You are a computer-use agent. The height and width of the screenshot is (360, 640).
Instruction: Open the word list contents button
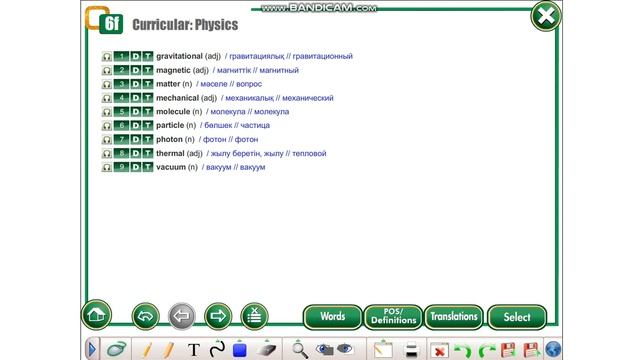tap(254, 316)
